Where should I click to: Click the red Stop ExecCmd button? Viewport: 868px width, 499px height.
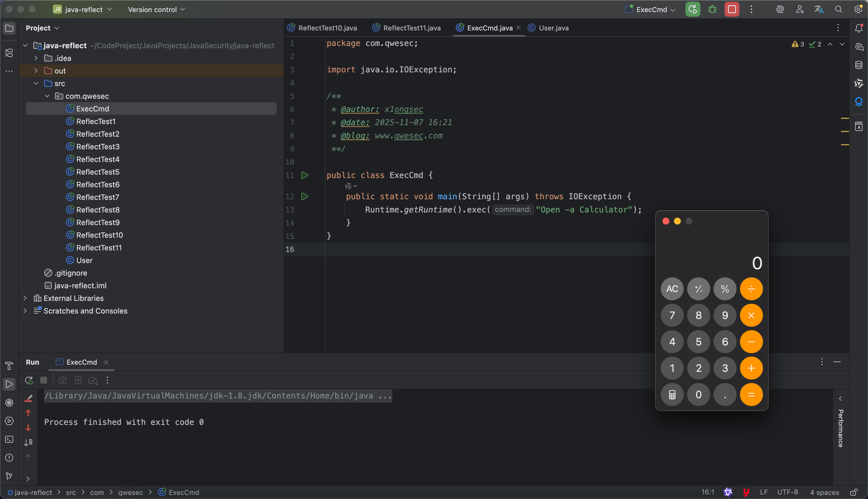tap(732, 9)
